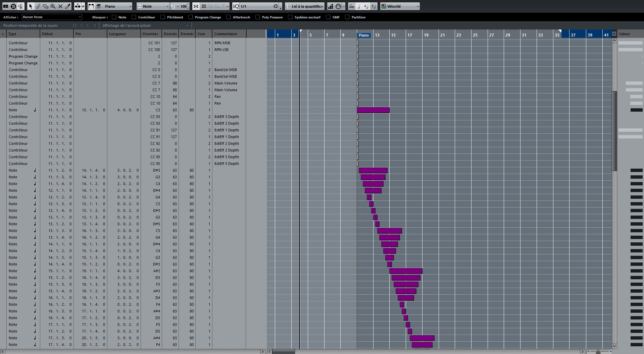
Task: Select the Trim knife tool
Action: 68,6
